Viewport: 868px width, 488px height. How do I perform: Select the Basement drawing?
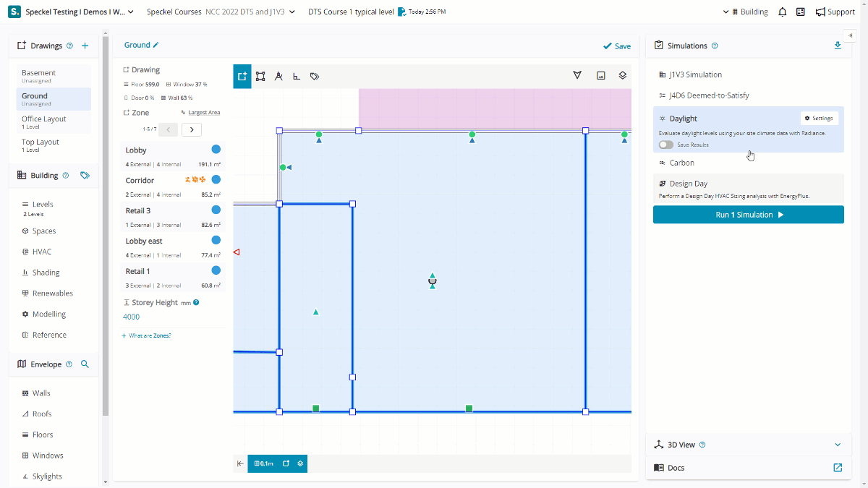coord(54,76)
